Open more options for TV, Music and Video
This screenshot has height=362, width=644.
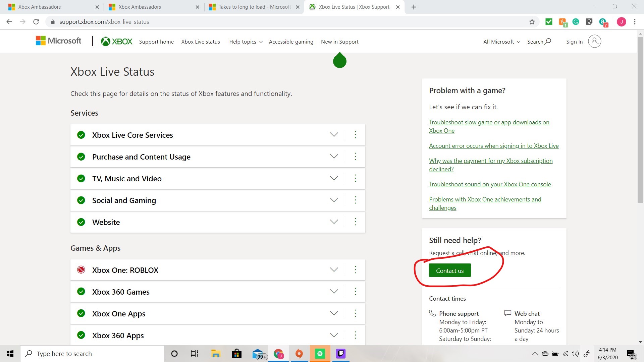355,178
